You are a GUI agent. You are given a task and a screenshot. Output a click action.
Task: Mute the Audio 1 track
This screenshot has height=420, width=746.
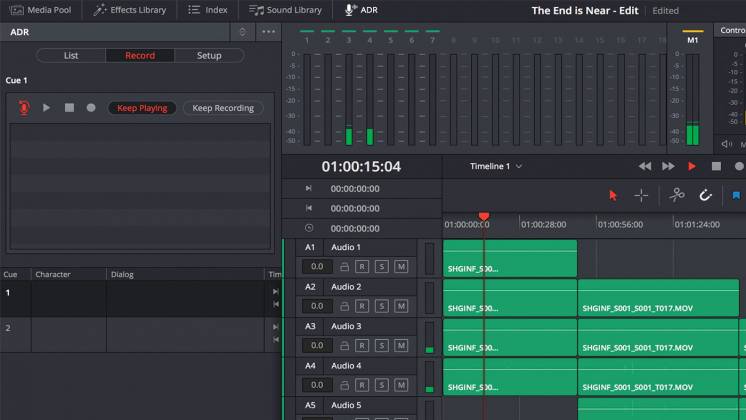point(401,267)
